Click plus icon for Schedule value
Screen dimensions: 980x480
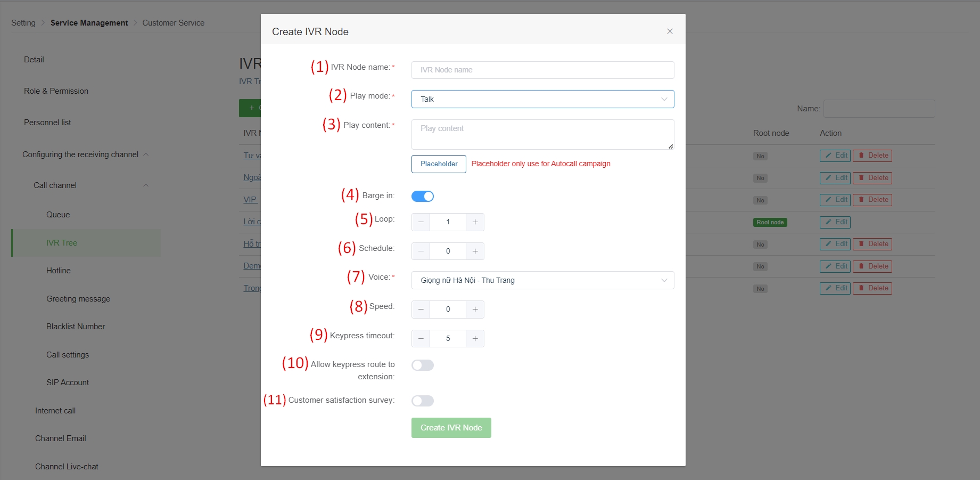coord(475,251)
